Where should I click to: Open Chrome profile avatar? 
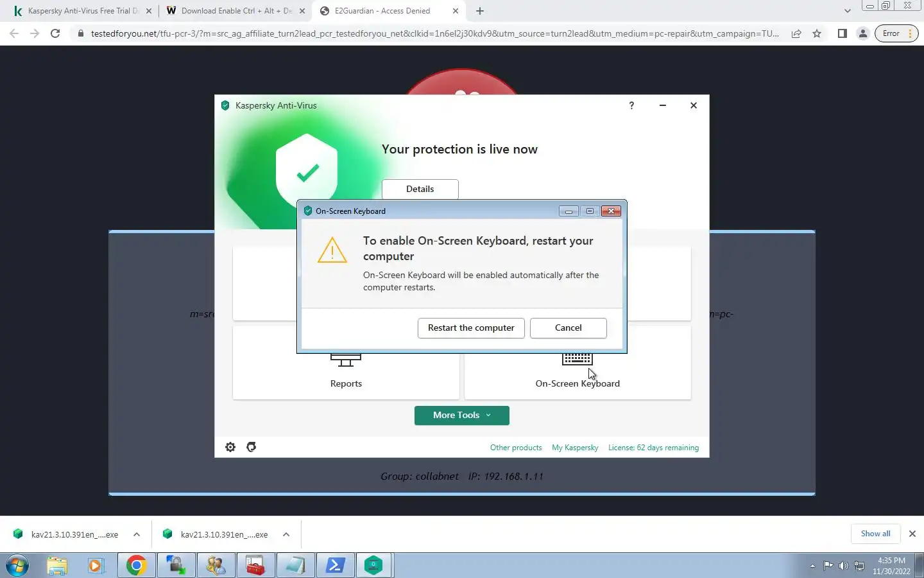863,33
